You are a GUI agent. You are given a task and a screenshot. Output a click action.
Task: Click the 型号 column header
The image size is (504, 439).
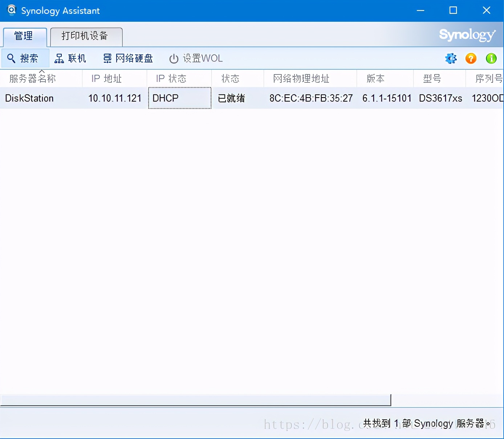point(432,78)
